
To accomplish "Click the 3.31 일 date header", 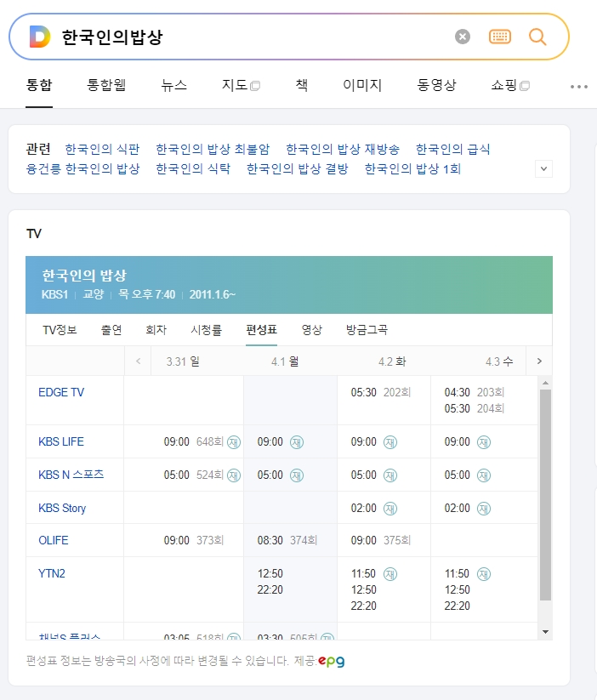I will [x=183, y=361].
